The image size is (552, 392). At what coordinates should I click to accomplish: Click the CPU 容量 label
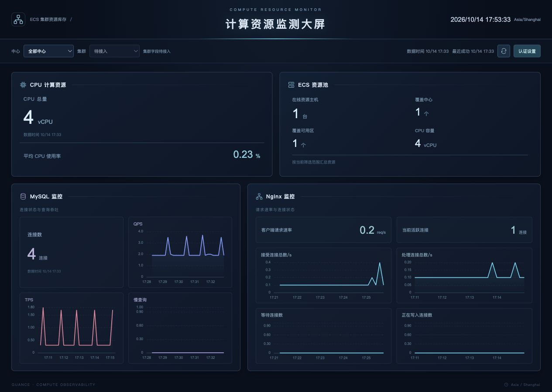425,131
